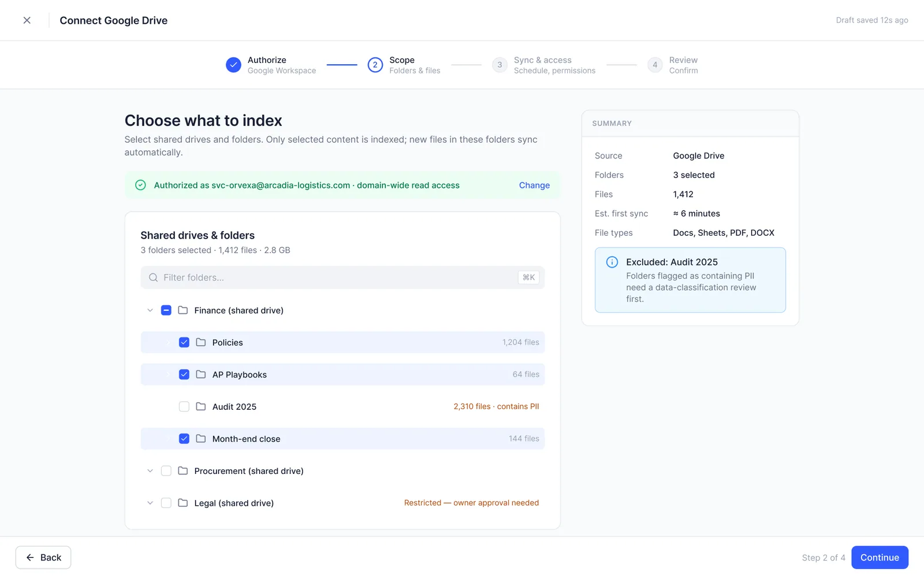Click the '64 files' count

(x=526, y=375)
